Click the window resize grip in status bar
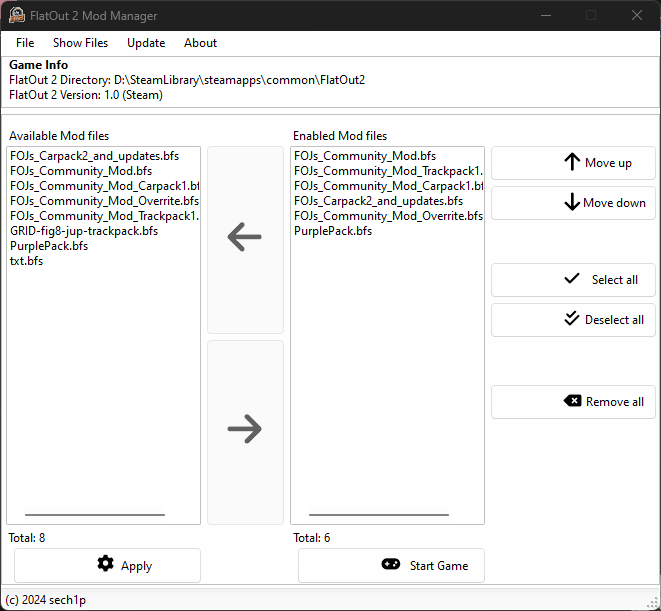 (653, 603)
